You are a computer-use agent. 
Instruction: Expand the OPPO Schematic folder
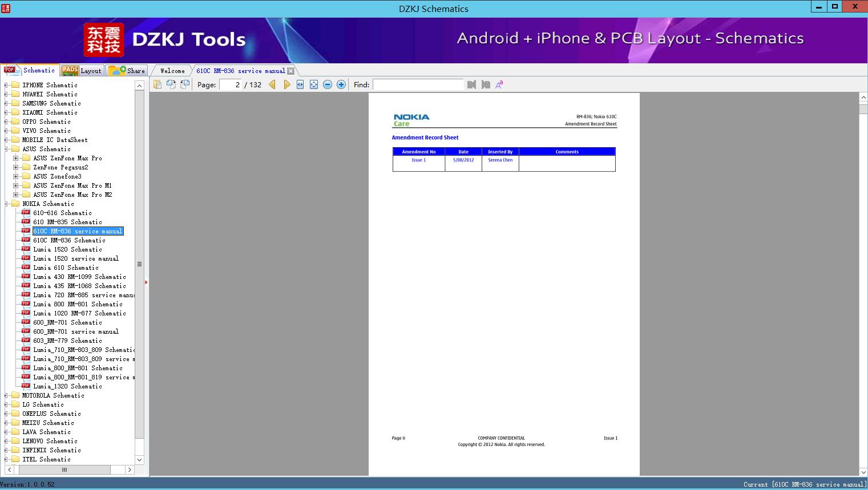coord(6,122)
